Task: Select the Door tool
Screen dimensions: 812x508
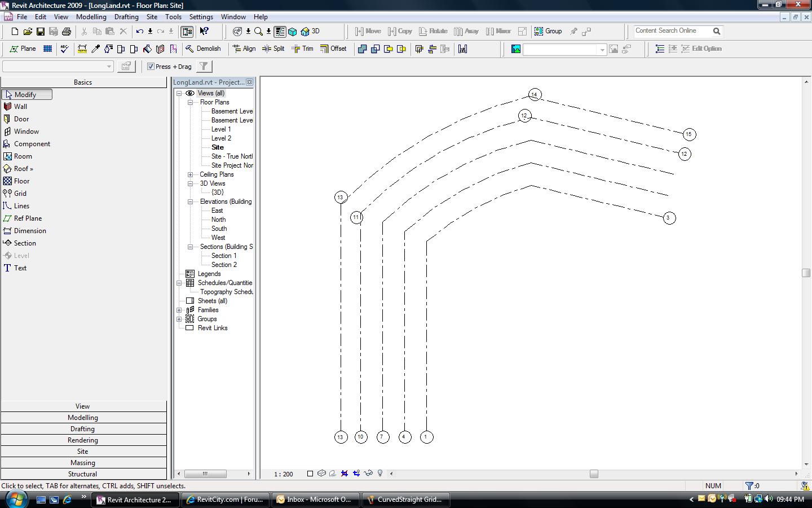Action: [21, 119]
